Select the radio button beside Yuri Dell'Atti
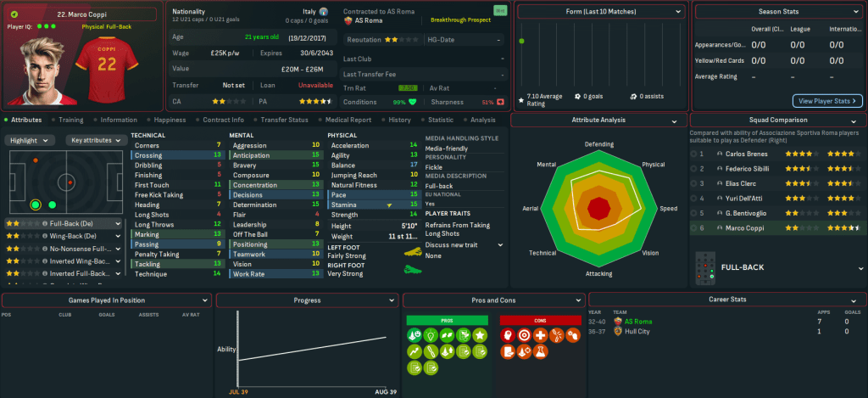Viewport: 868px width, 398px height. pos(694,197)
